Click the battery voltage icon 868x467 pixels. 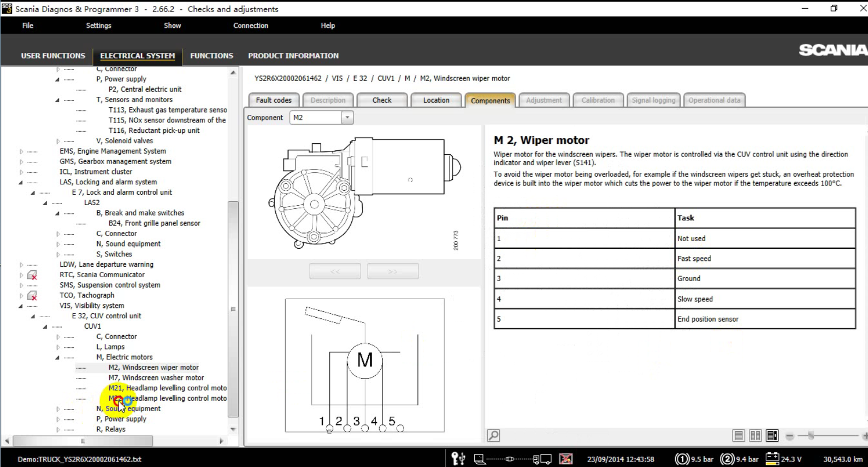tap(772, 459)
